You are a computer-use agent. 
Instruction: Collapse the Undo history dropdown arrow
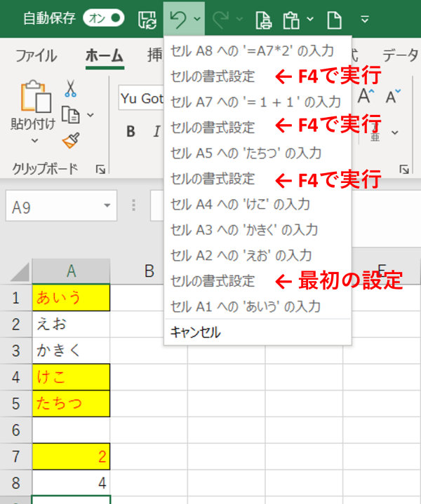point(197,19)
